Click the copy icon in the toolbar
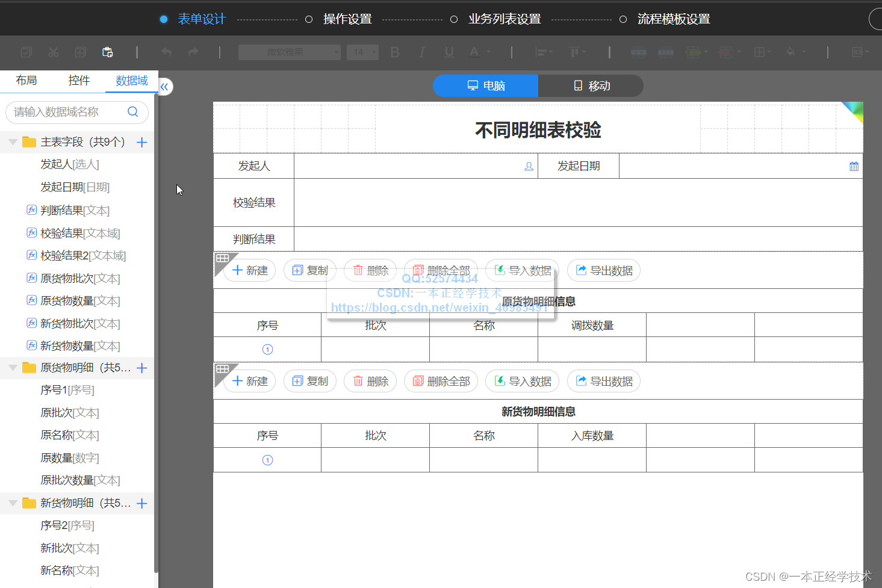The image size is (882, 588). pos(80,52)
